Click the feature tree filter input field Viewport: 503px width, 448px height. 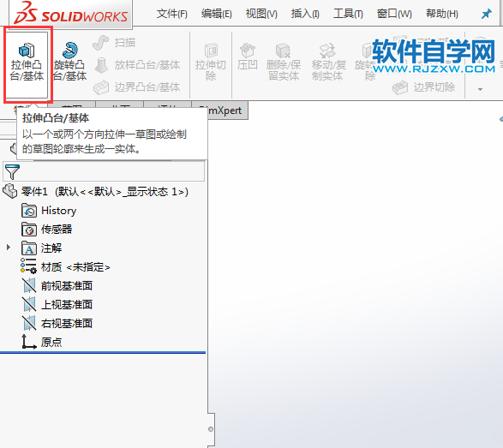point(104,171)
